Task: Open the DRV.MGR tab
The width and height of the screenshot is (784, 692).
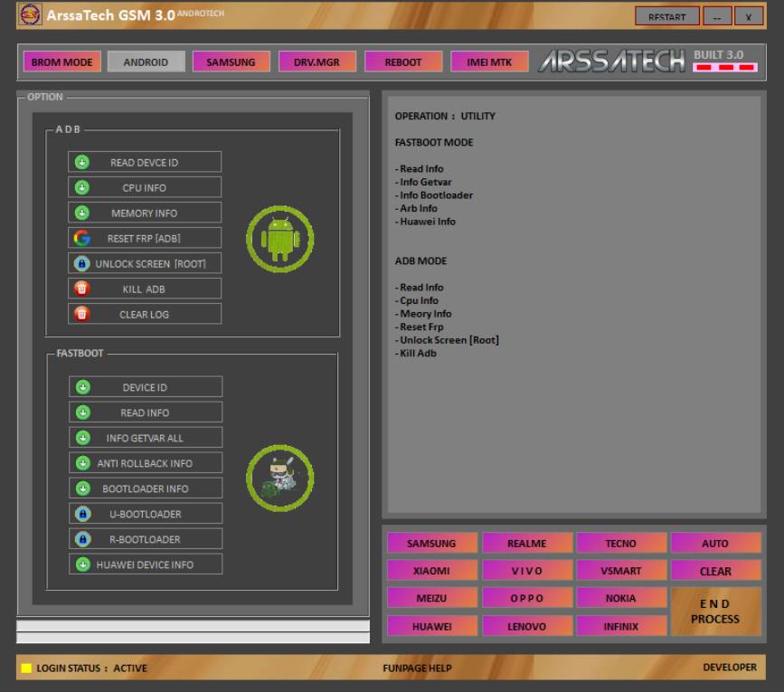Action: click(316, 62)
